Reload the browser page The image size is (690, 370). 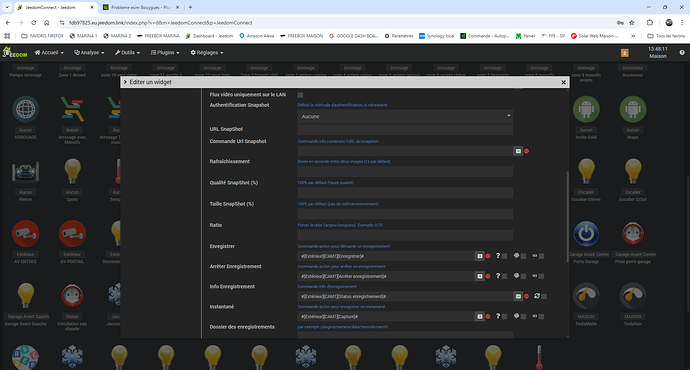33,22
